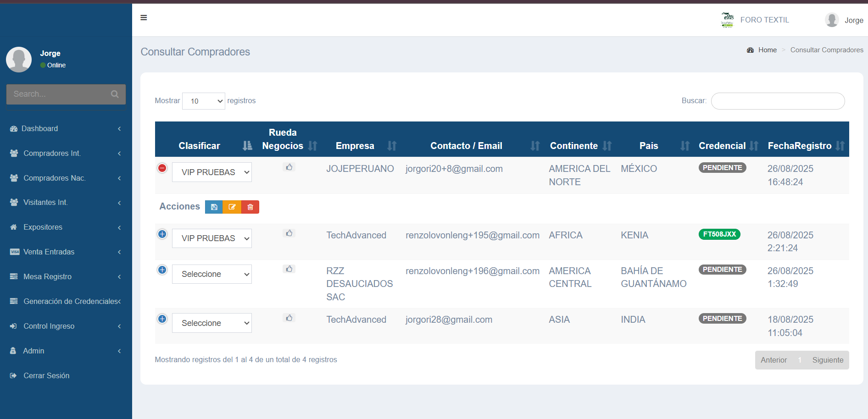Open the Seleccione dropdown for INDIA row
The width and height of the screenshot is (868, 419).
212,323
